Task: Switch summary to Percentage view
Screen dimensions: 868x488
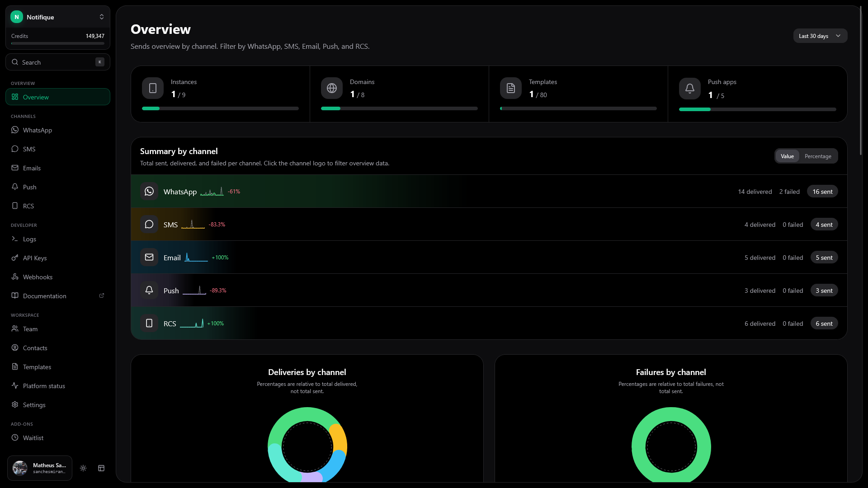Action: pyautogui.click(x=818, y=156)
